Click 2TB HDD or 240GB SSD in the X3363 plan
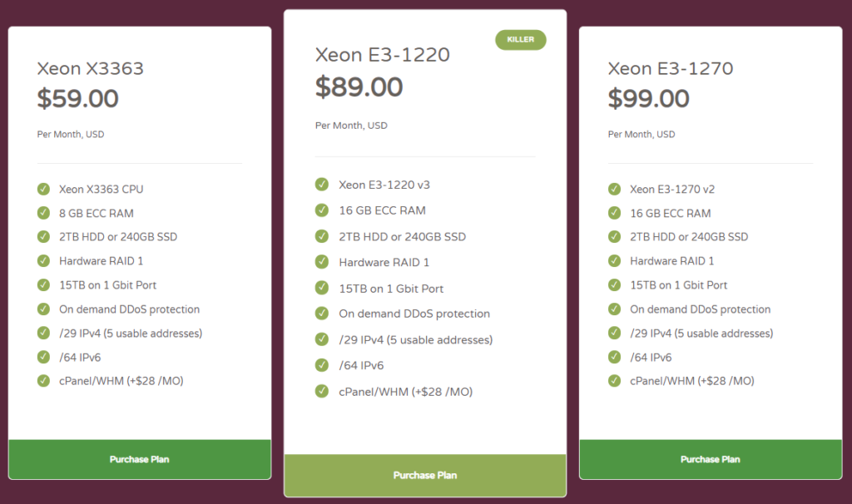The width and height of the screenshot is (852, 504). (x=117, y=237)
